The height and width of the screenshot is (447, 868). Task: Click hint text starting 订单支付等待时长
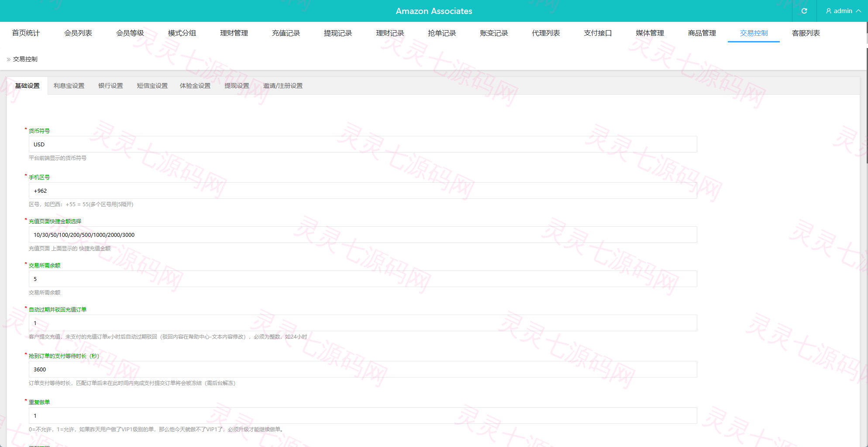[x=132, y=383]
